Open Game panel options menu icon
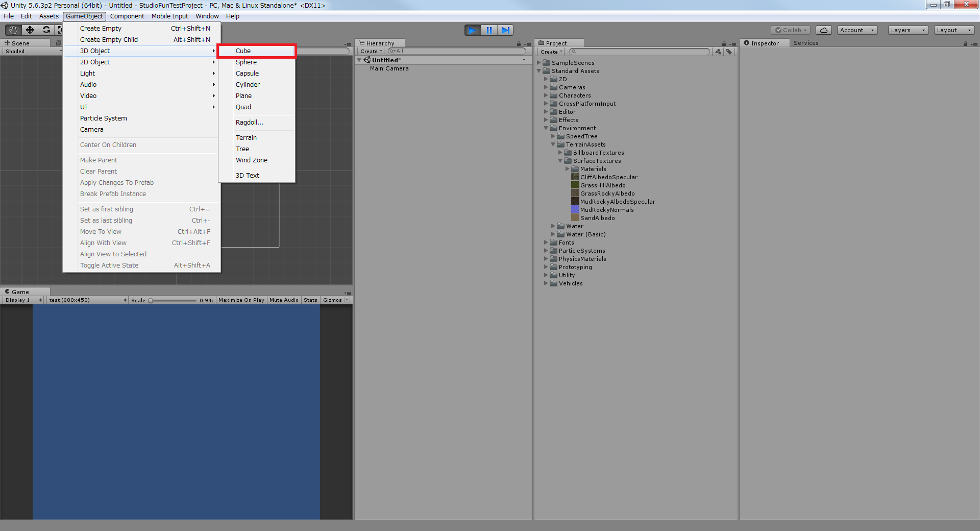 [348, 293]
